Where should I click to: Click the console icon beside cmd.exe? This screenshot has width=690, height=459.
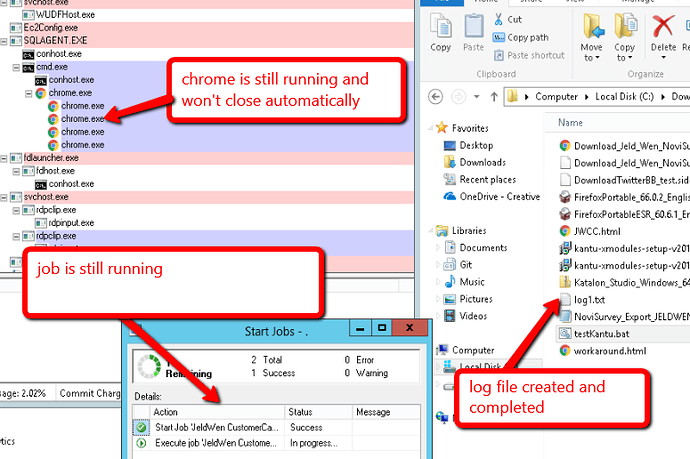pos(29,68)
